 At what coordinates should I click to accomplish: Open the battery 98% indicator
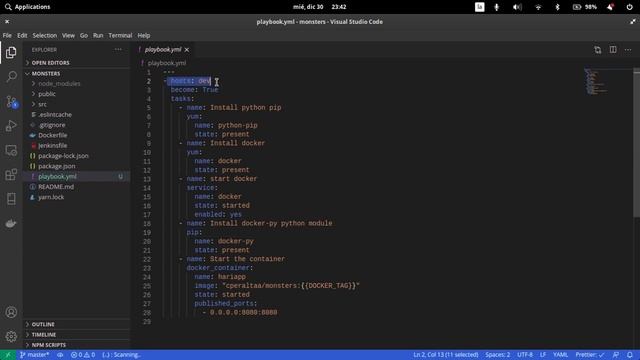[585, 7]
